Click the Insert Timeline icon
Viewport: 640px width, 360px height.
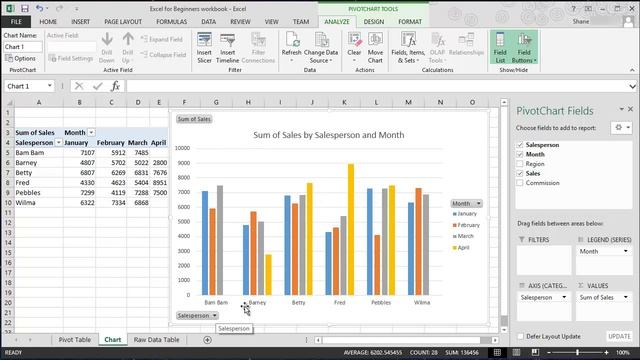click(x=227, y=48)
